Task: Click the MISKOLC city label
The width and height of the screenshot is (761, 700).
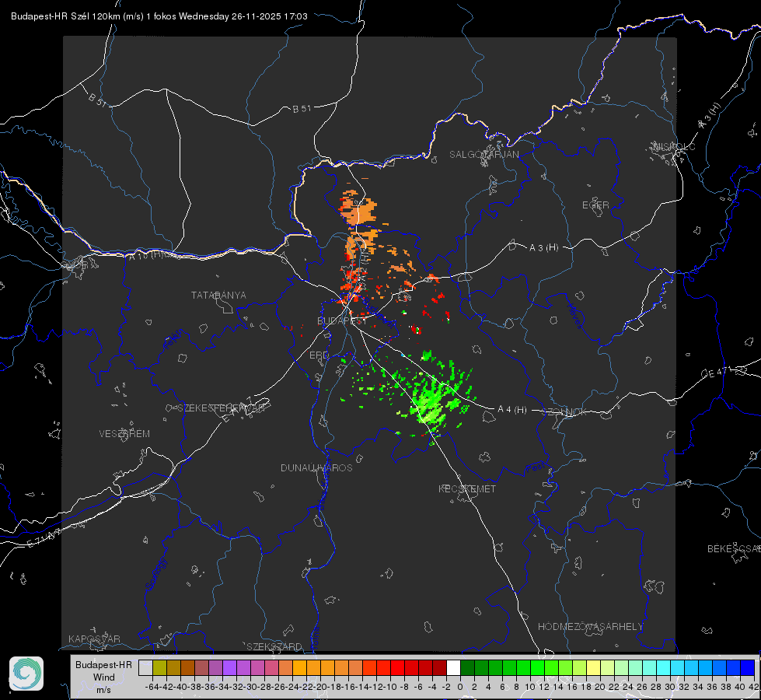Action: tap(674, 146)
